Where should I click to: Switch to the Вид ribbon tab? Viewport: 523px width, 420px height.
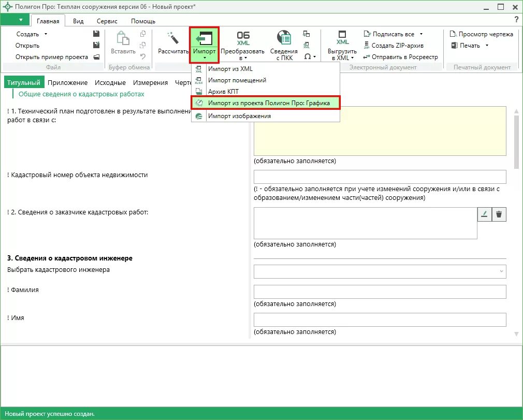(x=78, y=21)
